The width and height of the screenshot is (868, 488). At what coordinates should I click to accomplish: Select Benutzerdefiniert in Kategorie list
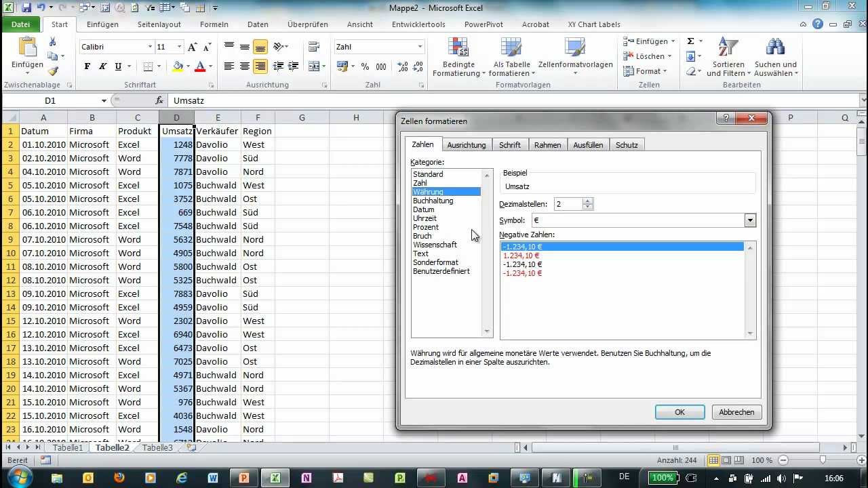click(x=441, y=271)
